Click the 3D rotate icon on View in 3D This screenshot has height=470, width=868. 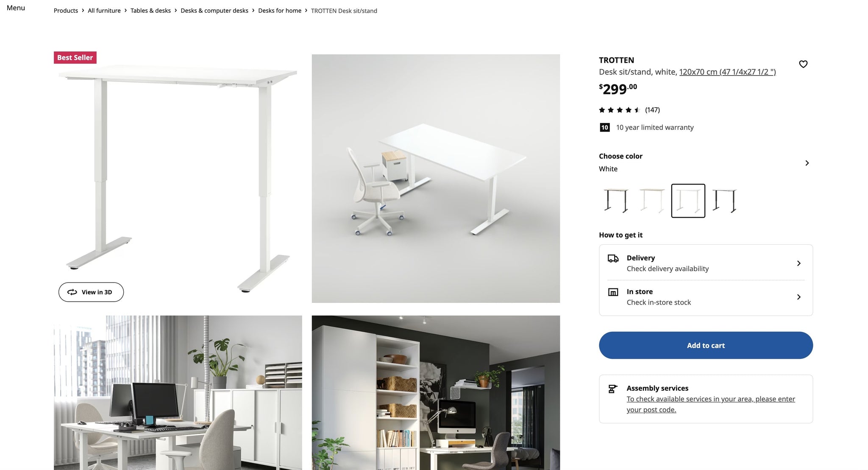click(x=72, y=292)
